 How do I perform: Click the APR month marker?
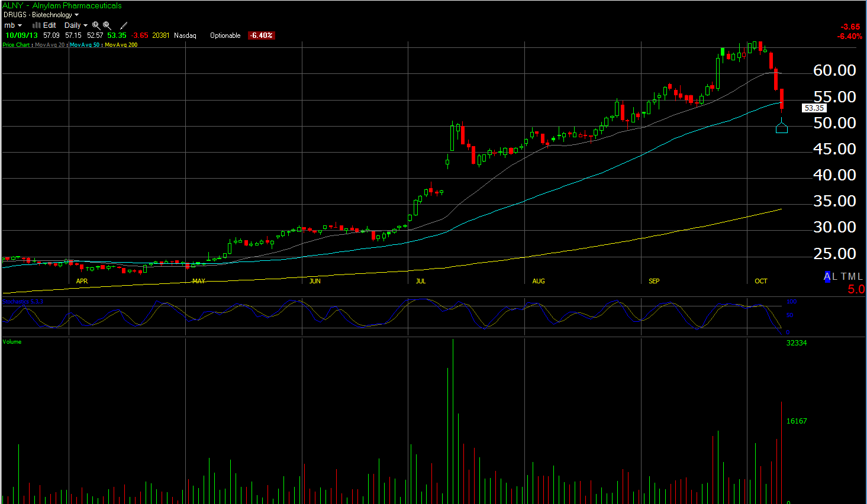tap(82, 281)
